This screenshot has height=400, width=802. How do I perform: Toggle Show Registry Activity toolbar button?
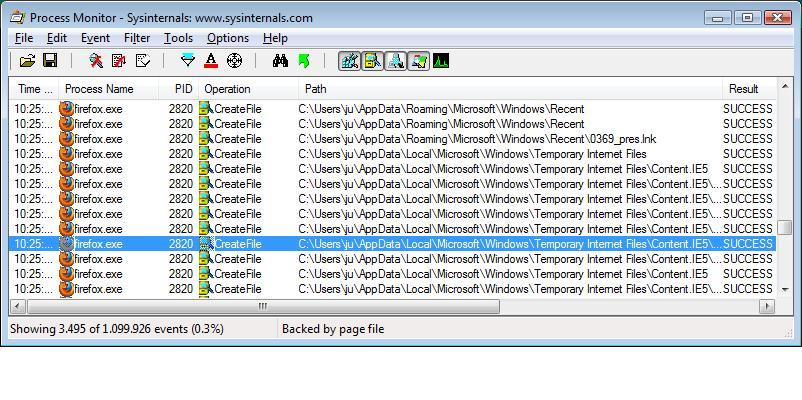click(349, 61)
